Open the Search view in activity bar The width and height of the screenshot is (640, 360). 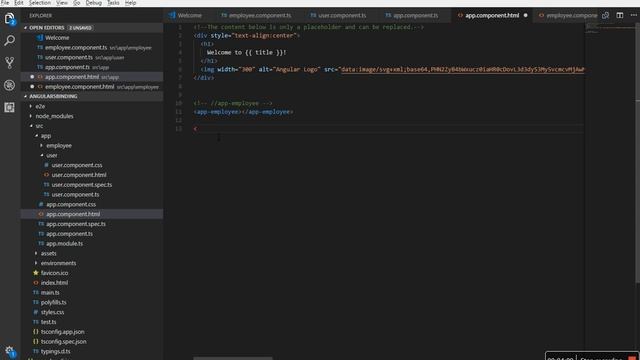click(x=9, y=40)
